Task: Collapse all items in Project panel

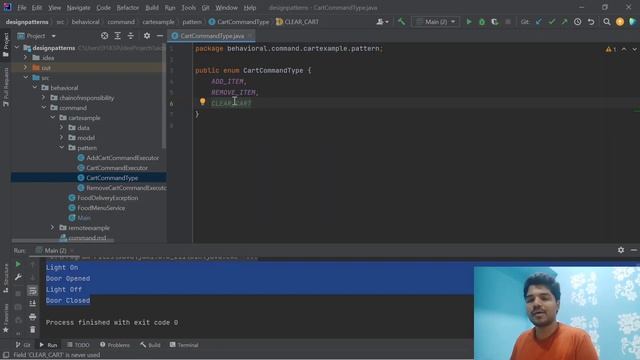Action: point(131,36)
